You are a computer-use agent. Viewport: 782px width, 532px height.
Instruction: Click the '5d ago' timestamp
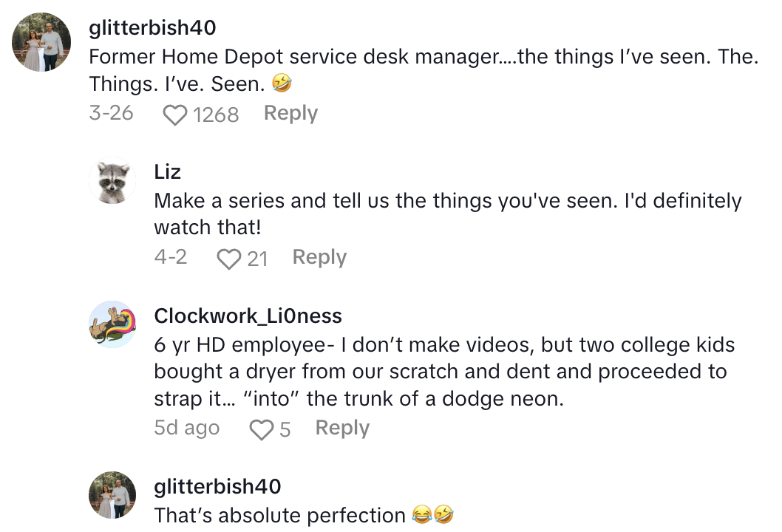click(x=187, y=429)
